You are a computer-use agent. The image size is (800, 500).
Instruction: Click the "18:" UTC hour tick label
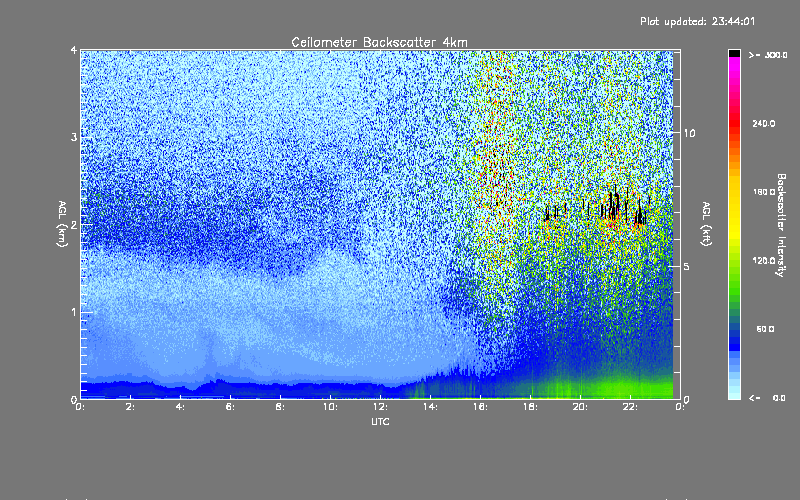coord(530,407)
